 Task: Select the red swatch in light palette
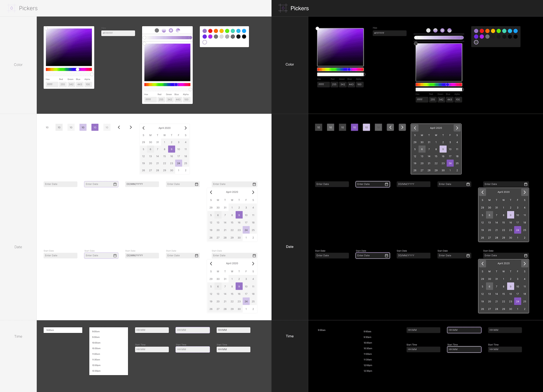[x=210, y=31]
